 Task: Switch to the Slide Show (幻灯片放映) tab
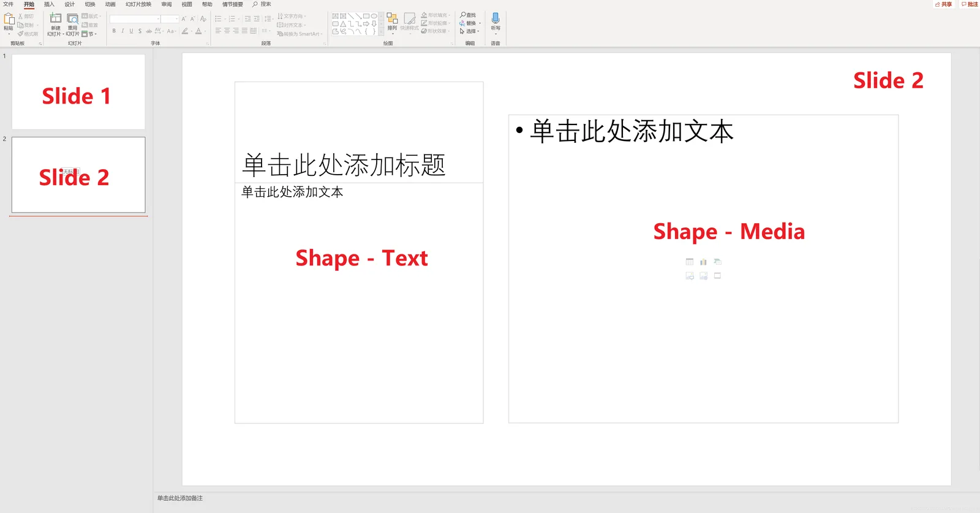pos(138,4)
